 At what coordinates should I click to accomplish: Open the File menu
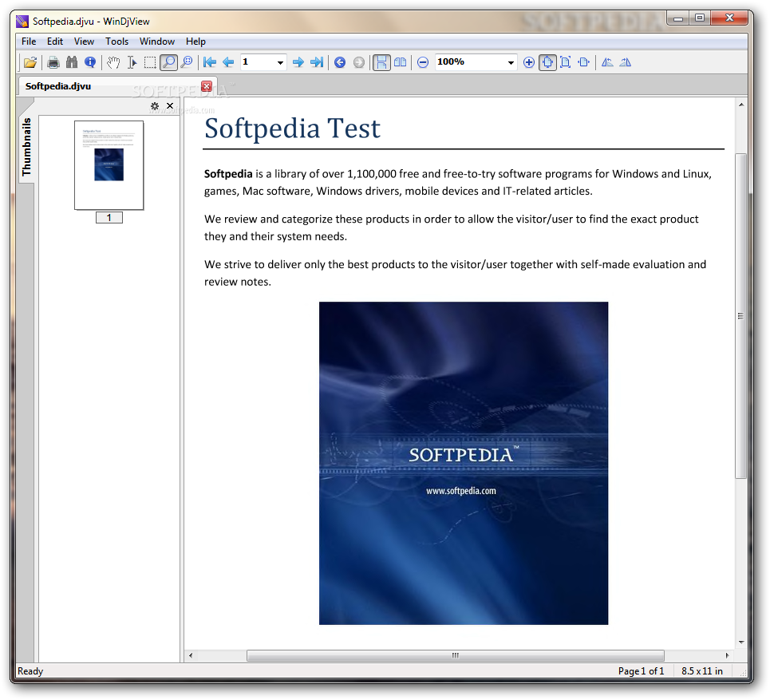(29, 42)
